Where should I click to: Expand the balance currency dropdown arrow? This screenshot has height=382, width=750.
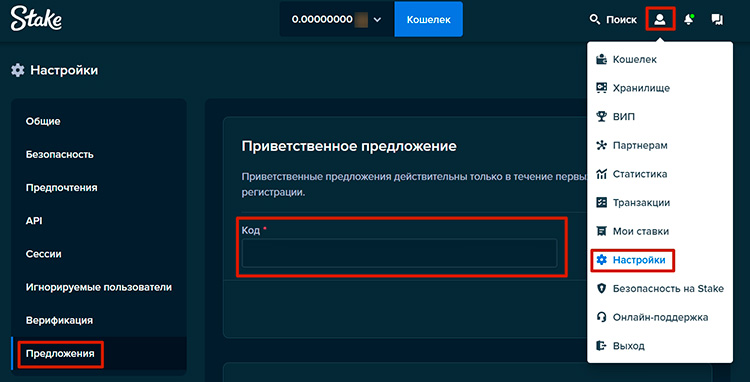(x=377, y=20)
